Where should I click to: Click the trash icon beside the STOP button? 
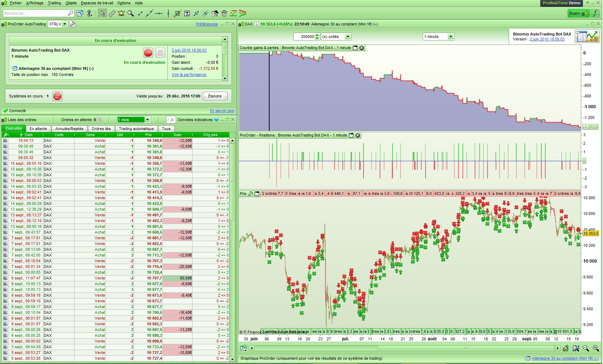pos(160,53)
